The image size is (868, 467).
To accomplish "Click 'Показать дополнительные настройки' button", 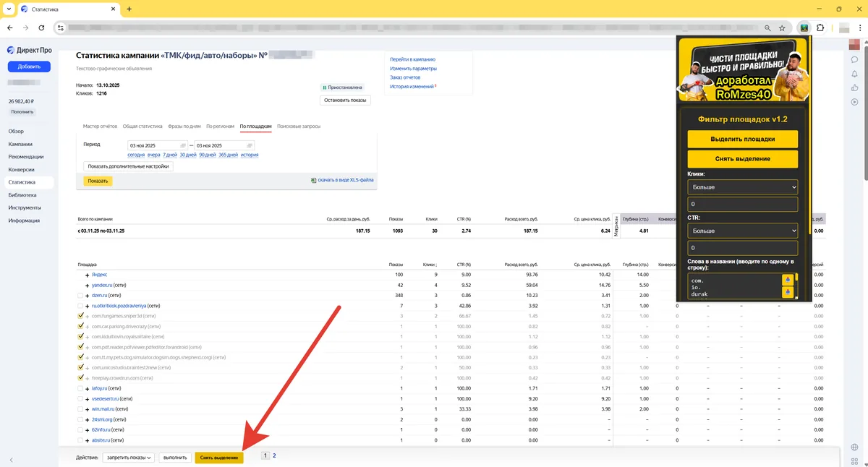I will pyautogui.click(x=128, y=166).
